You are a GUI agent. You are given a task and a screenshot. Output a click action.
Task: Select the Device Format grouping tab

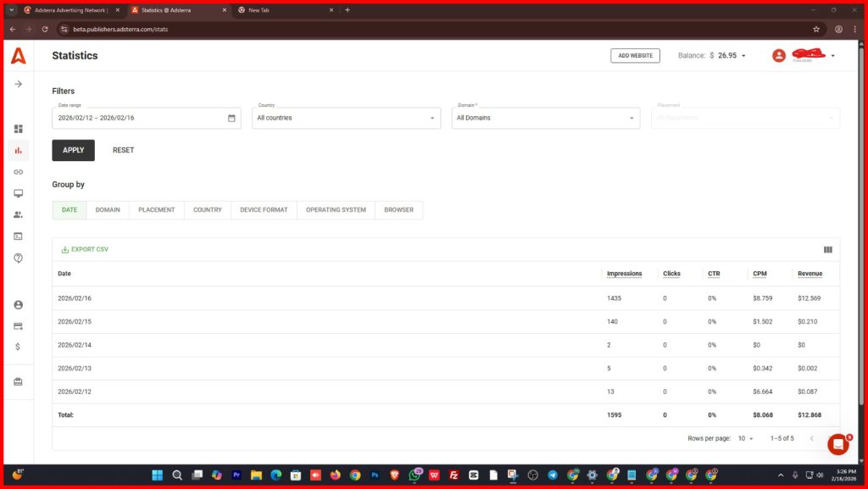[x=264, y=210]
